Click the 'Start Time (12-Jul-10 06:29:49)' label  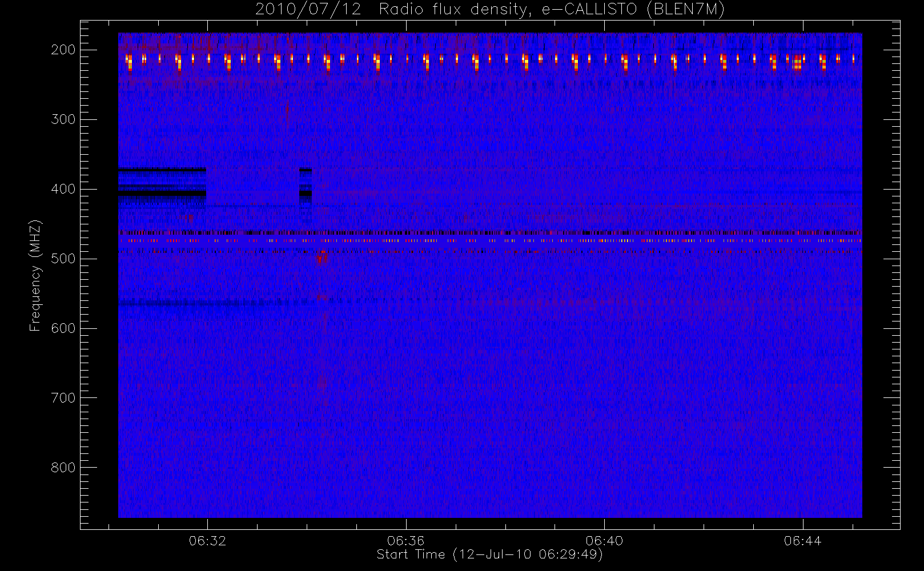coord(490,554)
